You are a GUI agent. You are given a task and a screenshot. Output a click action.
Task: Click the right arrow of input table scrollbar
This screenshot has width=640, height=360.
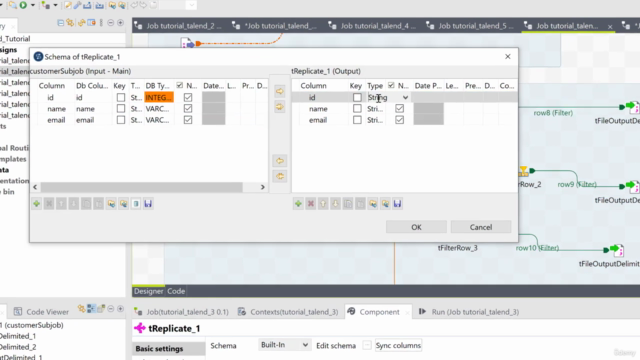[262, 187]
